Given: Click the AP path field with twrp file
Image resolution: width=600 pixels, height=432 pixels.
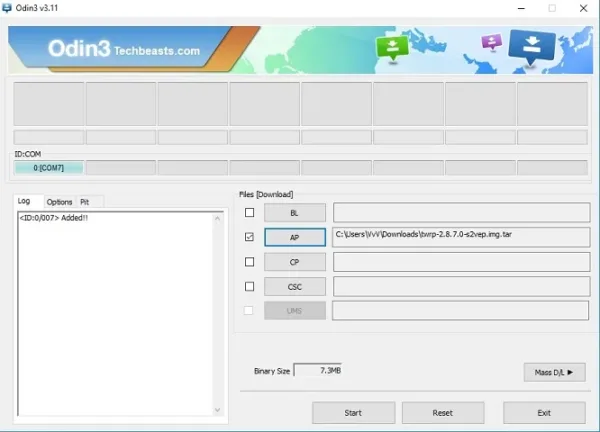Looking at the screenshot, I should tap(461, 237).
